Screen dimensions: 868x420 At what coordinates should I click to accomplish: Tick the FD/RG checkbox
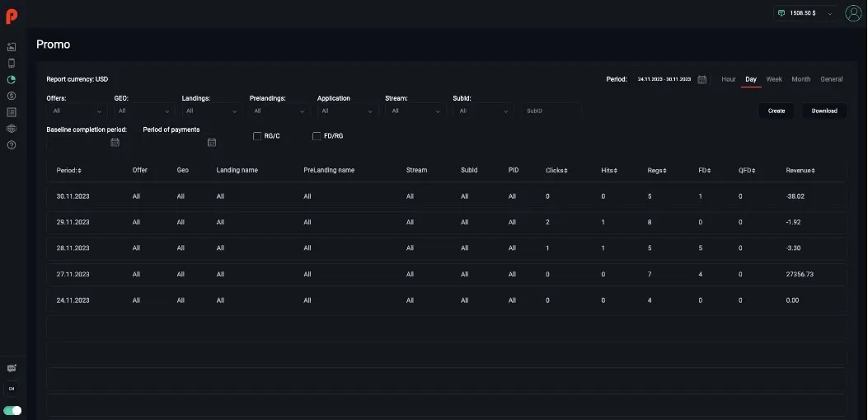click(317, 136)
